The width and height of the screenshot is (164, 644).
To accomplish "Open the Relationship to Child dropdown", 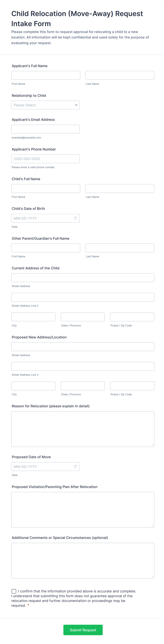I will [45, 105].
